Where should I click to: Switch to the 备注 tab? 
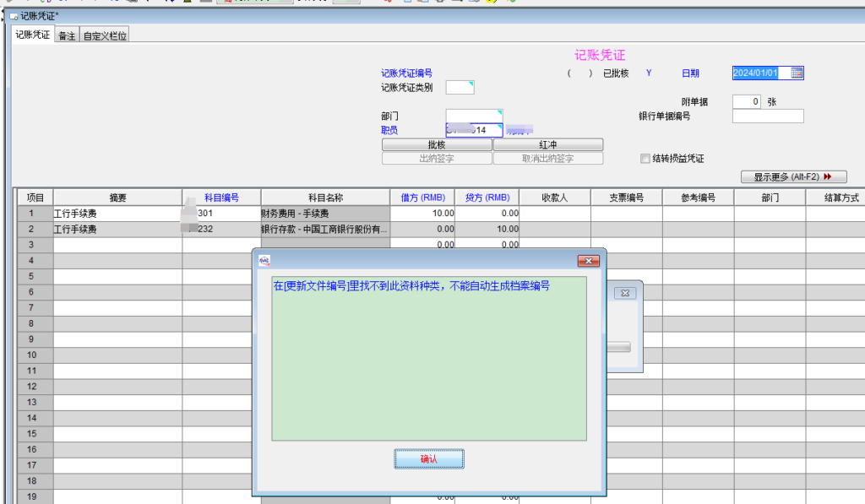[x=67, y=35]
